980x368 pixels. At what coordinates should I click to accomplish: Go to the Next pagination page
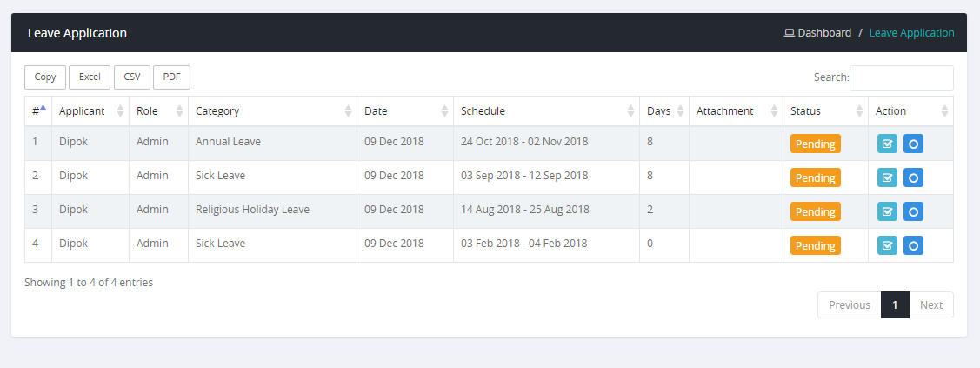click(930, 305)
